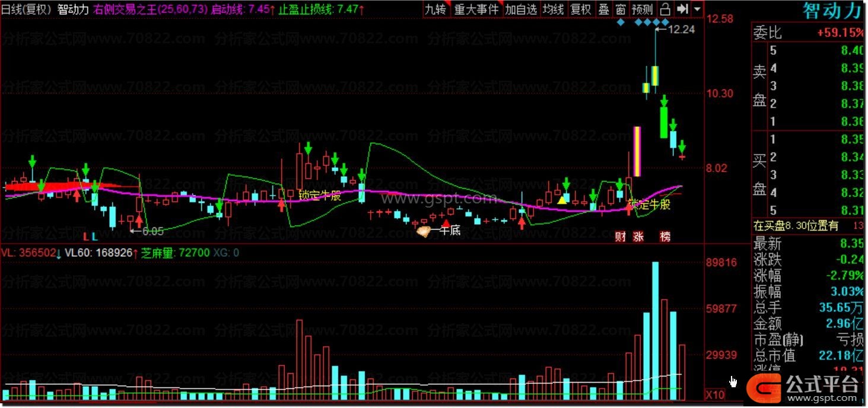Click the 最新 price row label
Screen dimensions: 868x408
point(768,244)
